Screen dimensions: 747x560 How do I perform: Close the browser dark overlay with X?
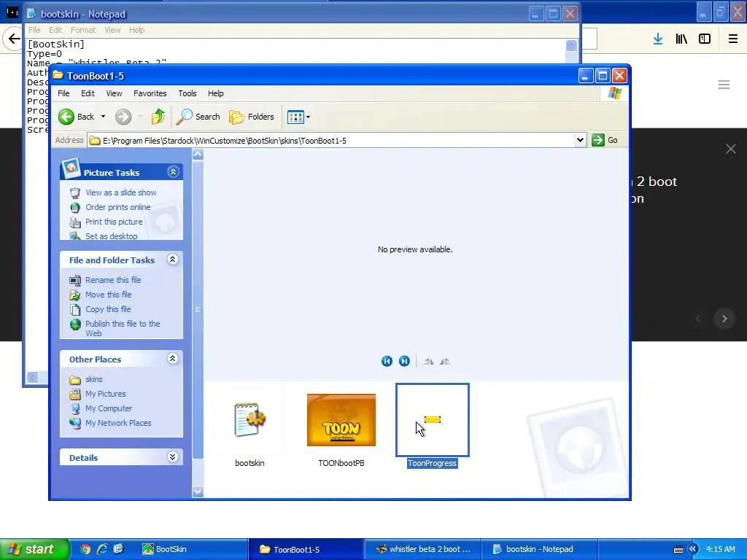tap(731, 149)
